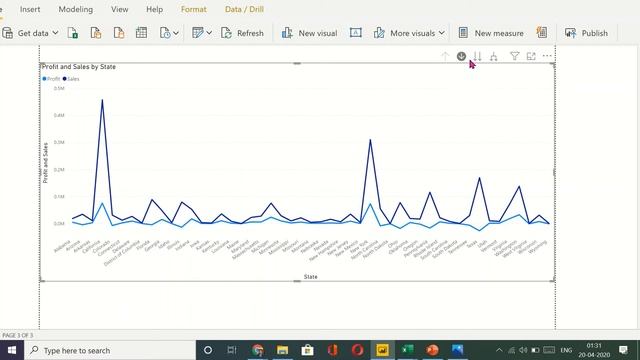Click the Publish button
Viewport: 640px width, 360px height.
[587, 33]
